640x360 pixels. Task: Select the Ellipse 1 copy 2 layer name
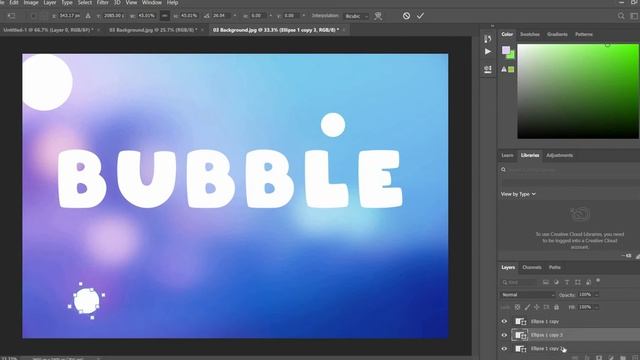click(x=547, y=349)
